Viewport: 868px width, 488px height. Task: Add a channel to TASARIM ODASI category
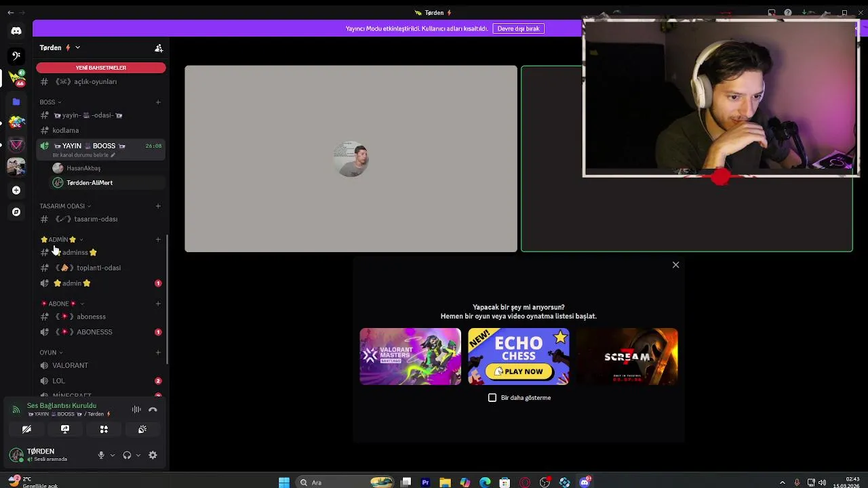(x=159, y=206)
